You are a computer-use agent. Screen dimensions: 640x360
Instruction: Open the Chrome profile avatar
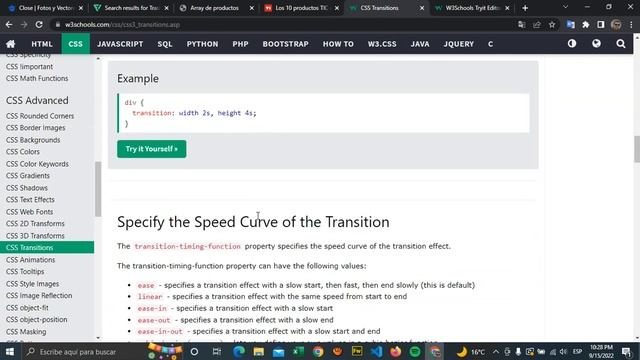[x=616, y=24]
